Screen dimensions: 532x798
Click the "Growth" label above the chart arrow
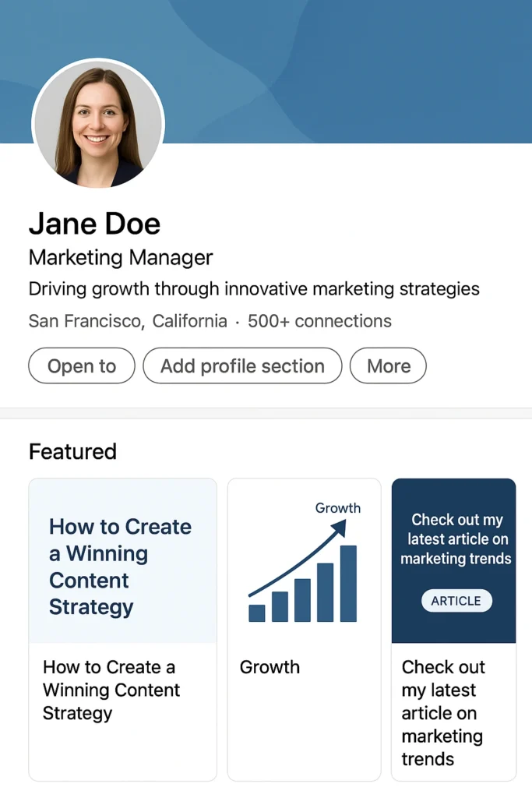pyautogui.click(x=337, y=508)
